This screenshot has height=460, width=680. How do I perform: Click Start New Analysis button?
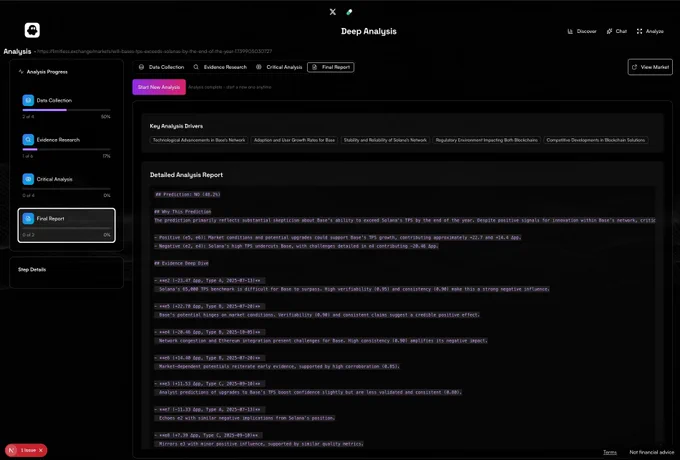[x=159, y=87]
